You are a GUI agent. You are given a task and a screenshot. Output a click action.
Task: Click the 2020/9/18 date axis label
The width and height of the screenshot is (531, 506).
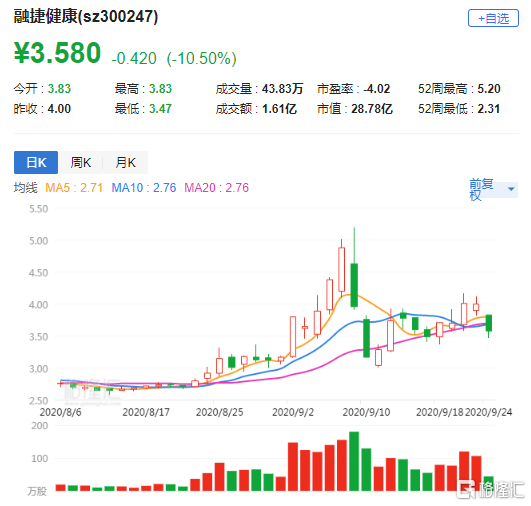point(440,412)
